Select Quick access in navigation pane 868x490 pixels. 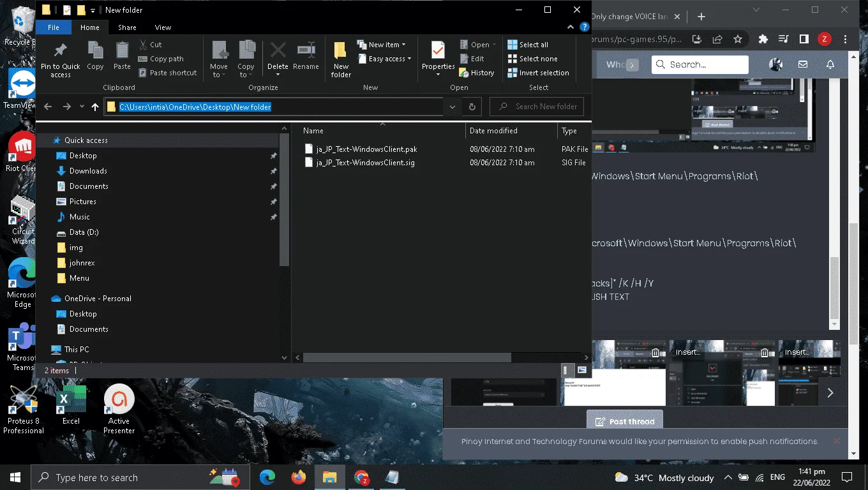[x=86, y=140]
